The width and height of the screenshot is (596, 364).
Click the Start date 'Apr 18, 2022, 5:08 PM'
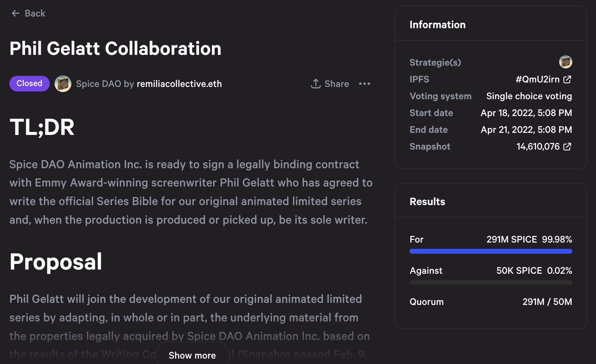(x=526, y=113)
